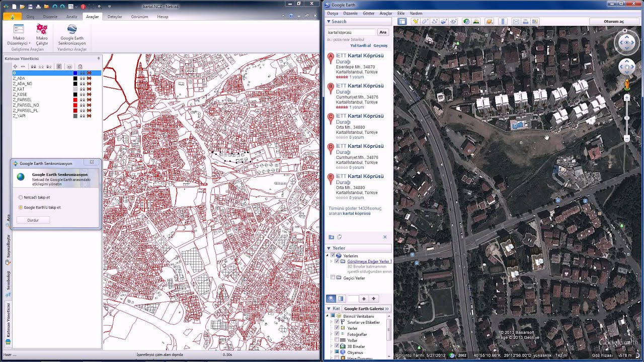The height and width of the screenshot is (362, 644).
Task: Add a new layer in Katman Yöneticisi
Action: point(15,66)
